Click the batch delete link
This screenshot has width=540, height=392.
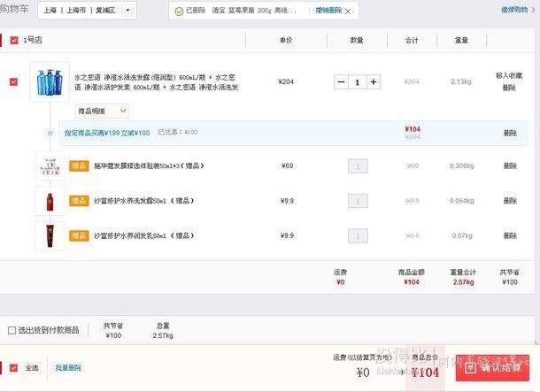pyautogui.click(x=68, y=368)
